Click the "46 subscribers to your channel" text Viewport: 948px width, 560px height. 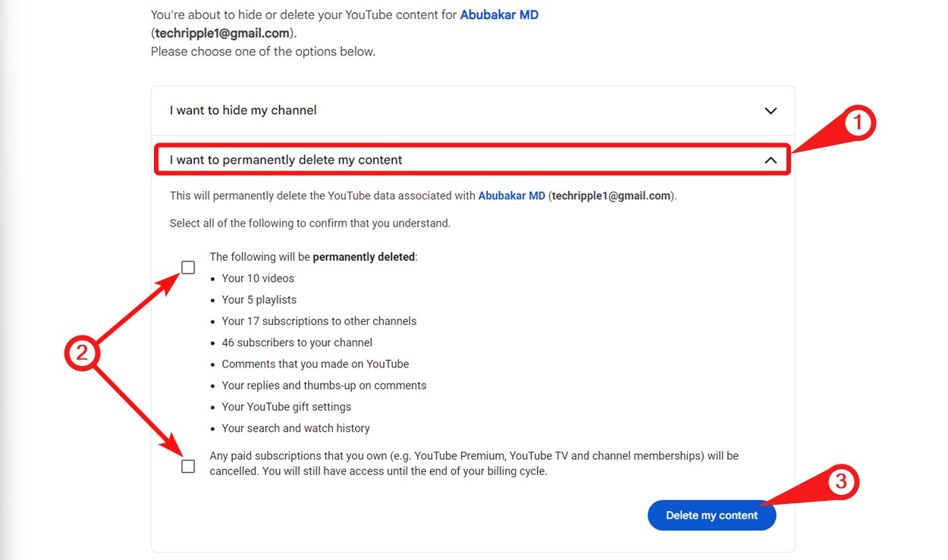pos(297,343)
